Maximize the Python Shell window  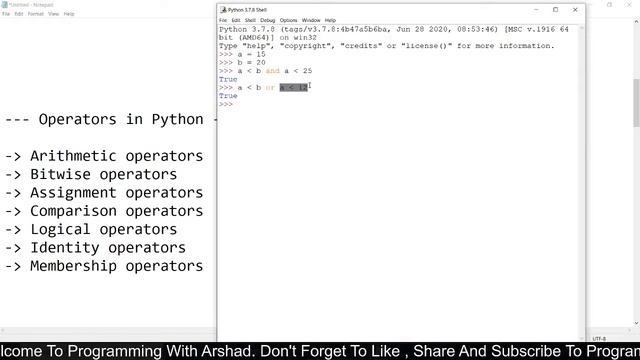tap(556, 10)
